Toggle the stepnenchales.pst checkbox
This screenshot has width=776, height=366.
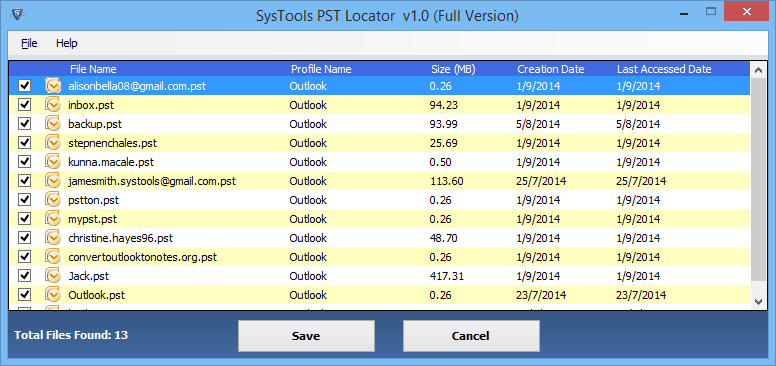click(x=25, y=143)
